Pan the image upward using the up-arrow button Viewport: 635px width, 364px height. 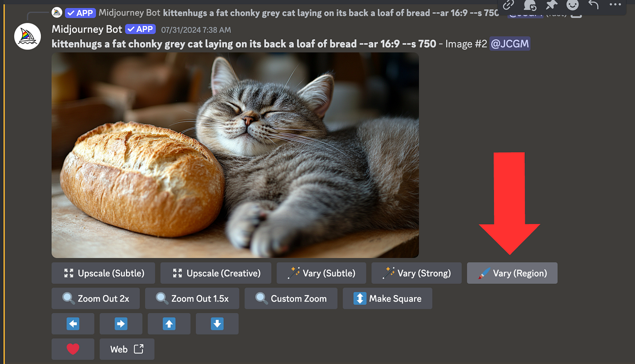(169, 324)
